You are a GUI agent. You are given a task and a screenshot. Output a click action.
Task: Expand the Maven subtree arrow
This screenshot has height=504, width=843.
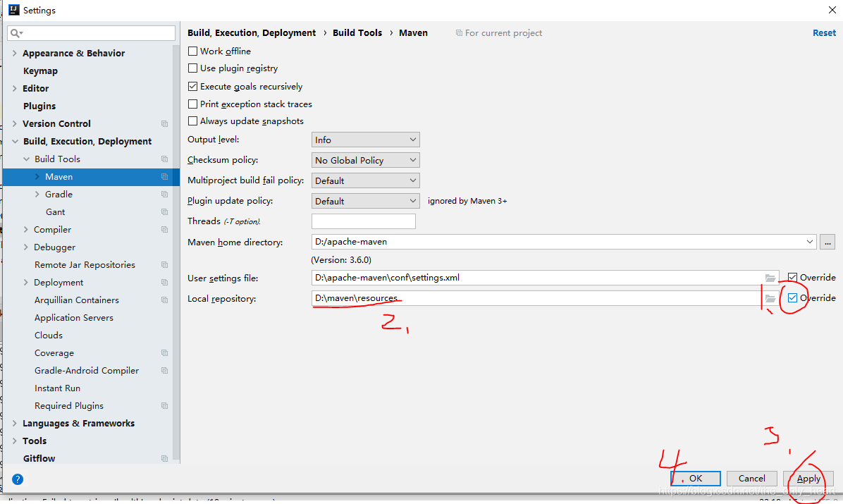[x=37, y=176]
